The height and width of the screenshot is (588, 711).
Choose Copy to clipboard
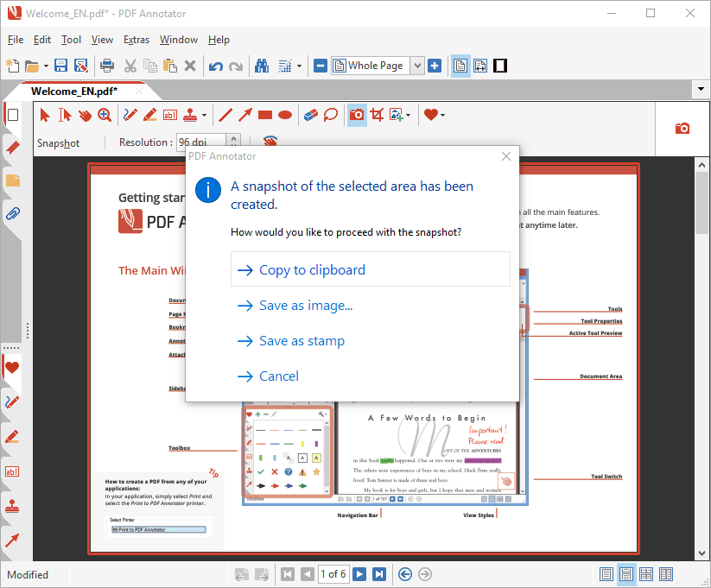click(x=371, y=269)
